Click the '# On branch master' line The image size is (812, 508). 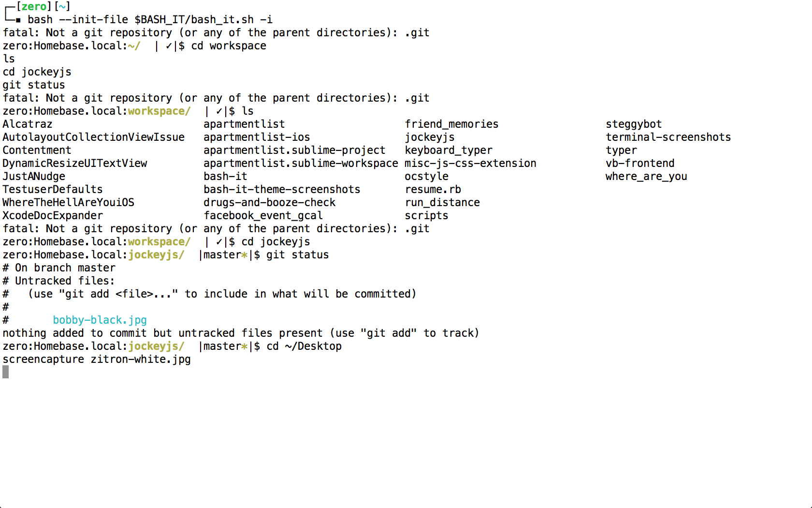[x=59, y=268]
